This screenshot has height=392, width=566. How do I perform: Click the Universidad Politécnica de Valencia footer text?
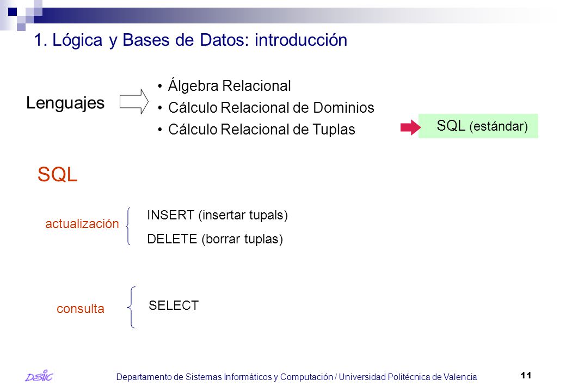[x=408, y=377]
